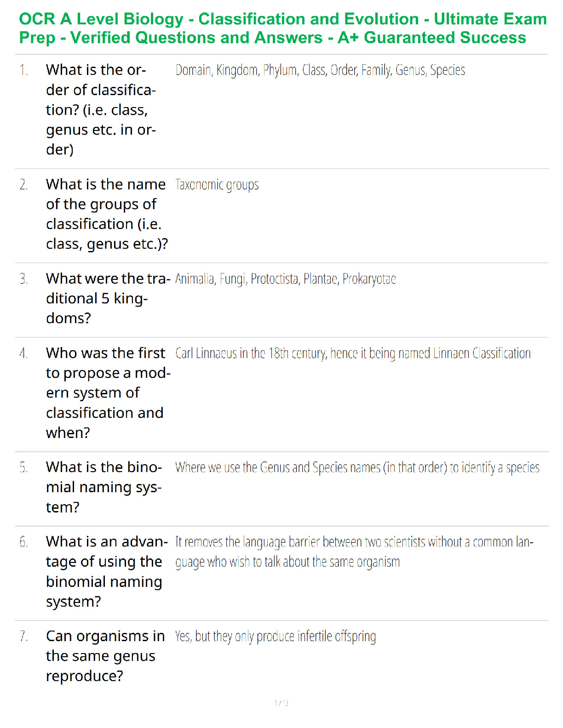Select question 7 about same genus reproduction

coord(105,656)
